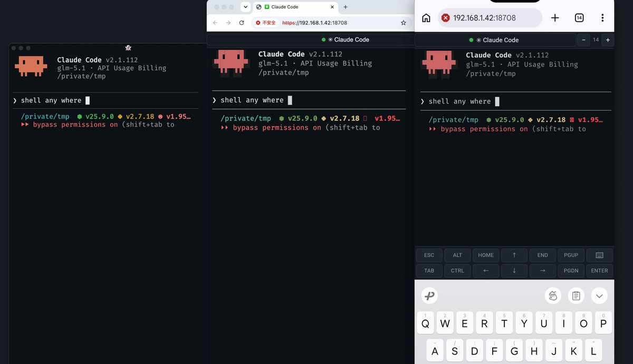Tap the down arrow key on terminal toolbar

point(514,271)
